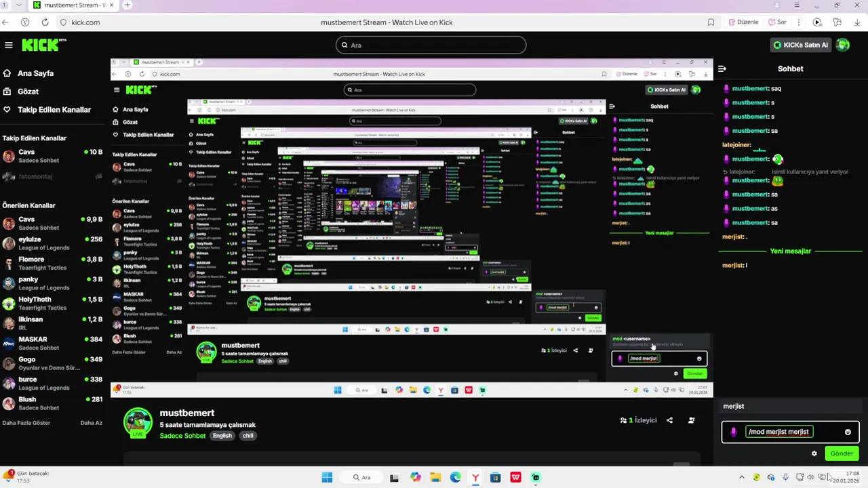Collapse the Sohbet chat panel
Screen dimensions: 868x488
[722, 68]
